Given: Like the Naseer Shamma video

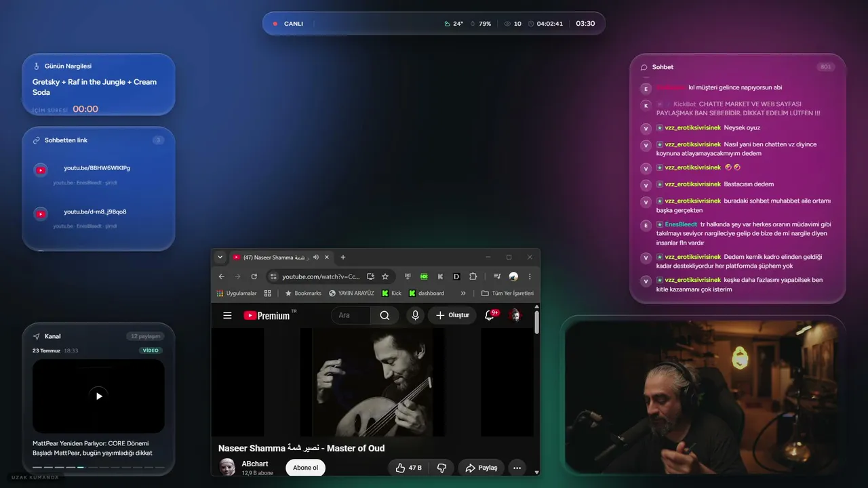Looking at the screenshot, I should pos(408,468).
